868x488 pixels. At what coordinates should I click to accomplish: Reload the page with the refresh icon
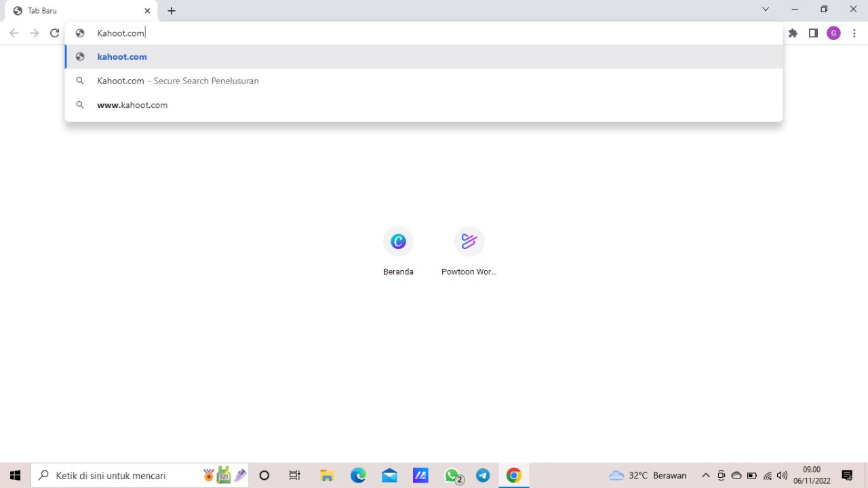pos(55,33)
